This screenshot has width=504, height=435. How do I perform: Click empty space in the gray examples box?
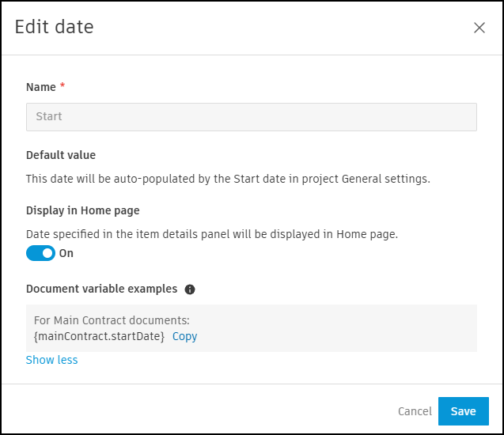coord(356,328)
